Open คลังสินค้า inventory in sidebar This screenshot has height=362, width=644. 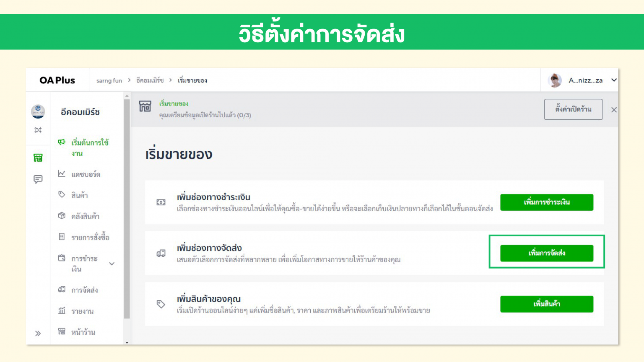coord(85,216)
